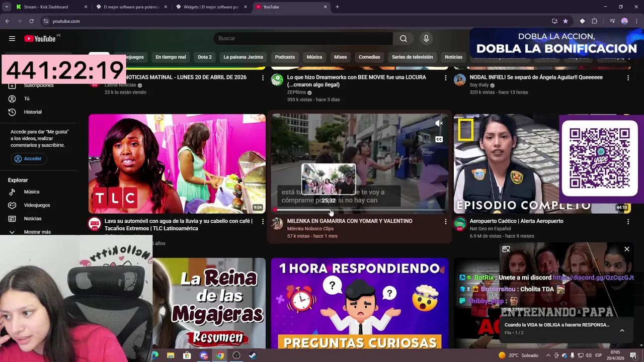Image resolution: width=644 pixels, height=362 pixels.
Task: Open the Chrome profile avatar
Action: [x=624, y=21]
